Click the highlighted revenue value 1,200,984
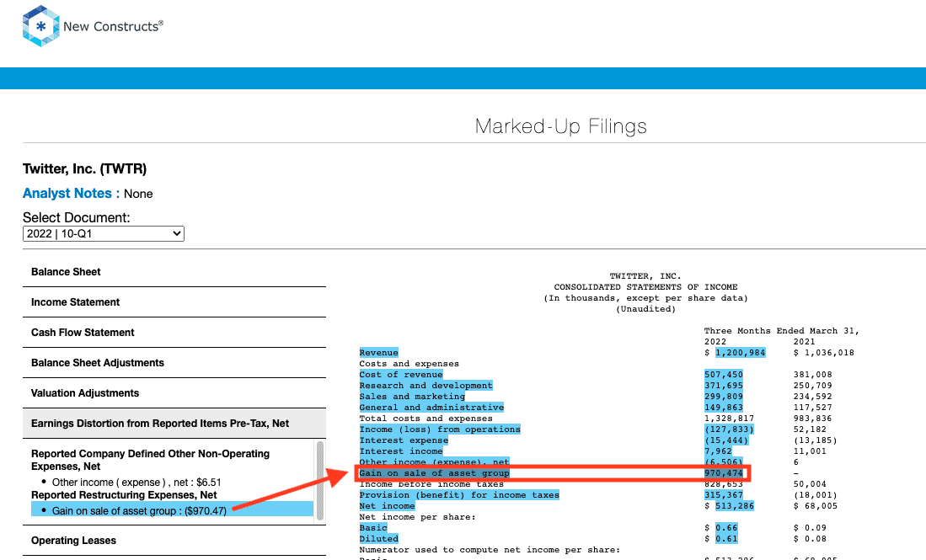This screenshot has height=560, width=926. pyautogui.click(x=741, y=353)
